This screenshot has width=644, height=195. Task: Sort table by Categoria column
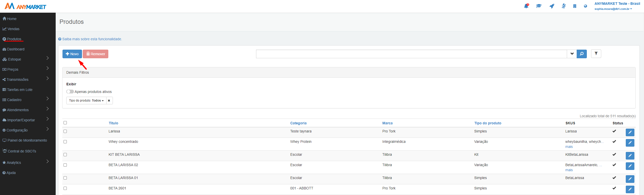point(298,123)
